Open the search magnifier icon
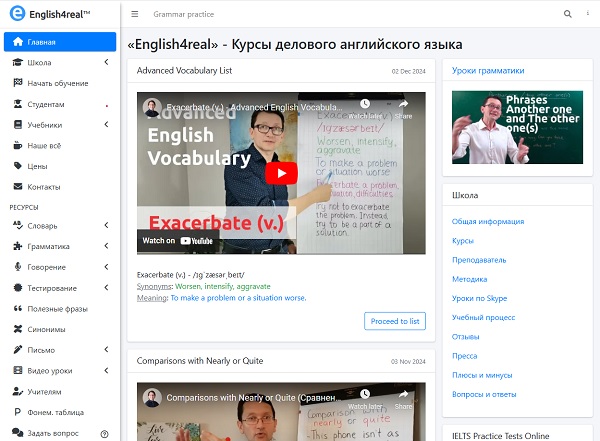The width and height of the screenshot is (600, 441). pyautogui.click(x=567, y=14)
